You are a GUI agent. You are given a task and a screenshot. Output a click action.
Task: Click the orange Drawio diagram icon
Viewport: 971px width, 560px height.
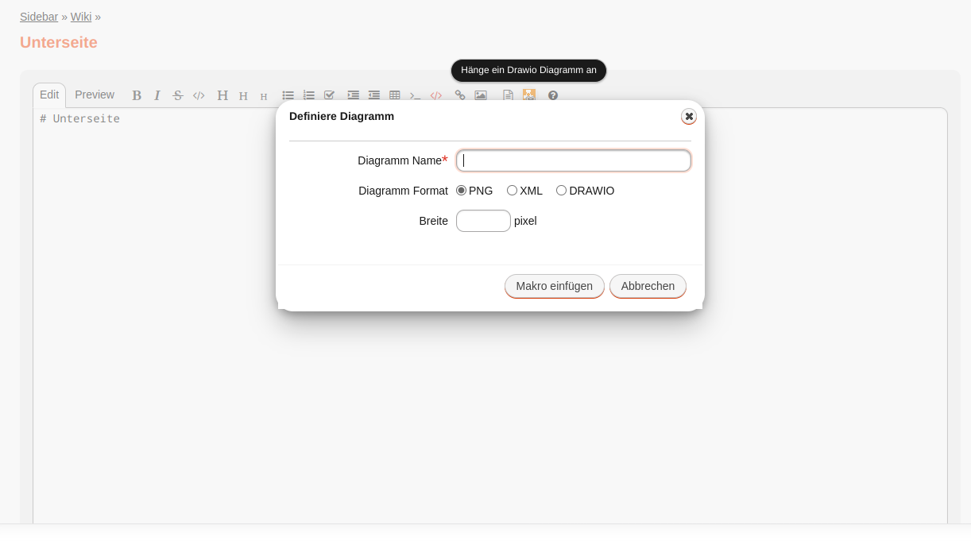528,95
